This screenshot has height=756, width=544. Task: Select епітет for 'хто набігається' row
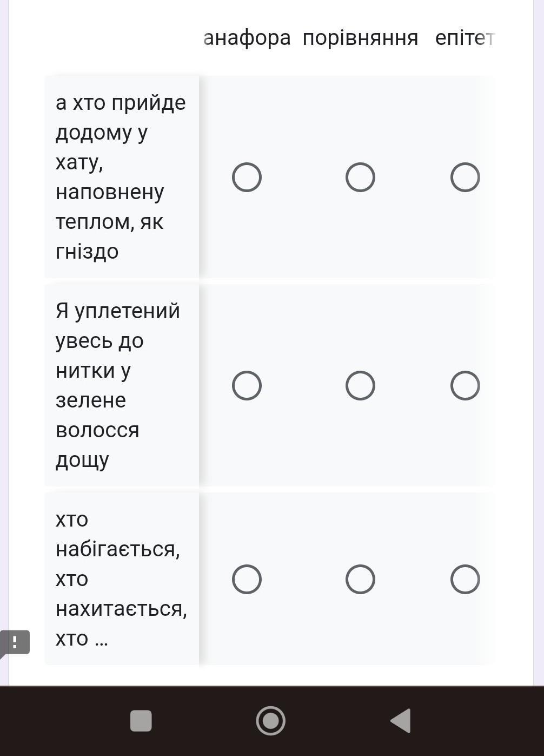coord(465,579)
